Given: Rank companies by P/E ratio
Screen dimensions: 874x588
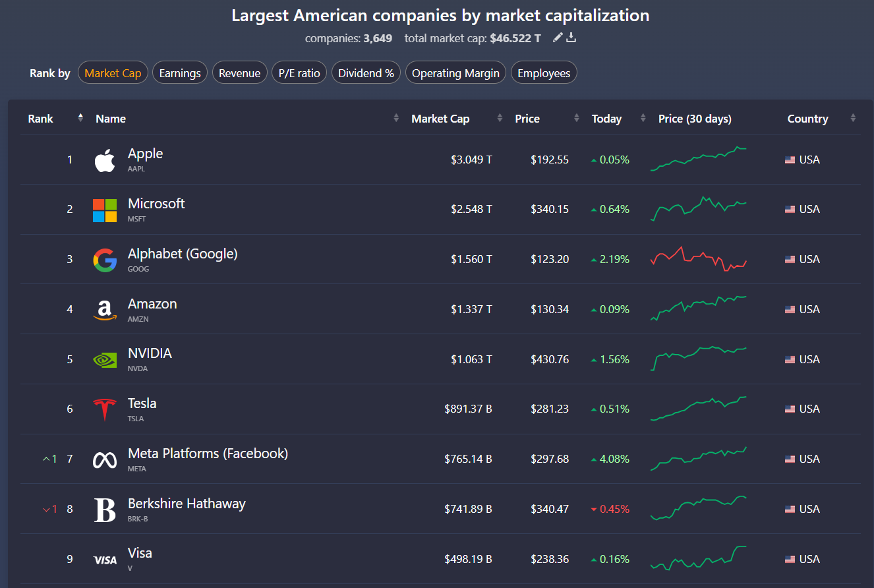Looking at the screenshot, I should coord(299,73).
